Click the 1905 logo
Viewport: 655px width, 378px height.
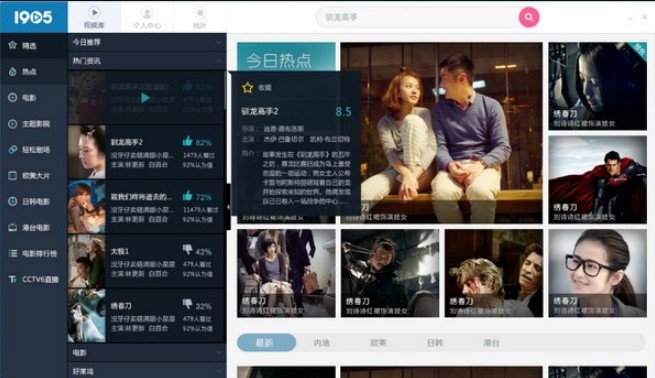click(x=33, y=17)
